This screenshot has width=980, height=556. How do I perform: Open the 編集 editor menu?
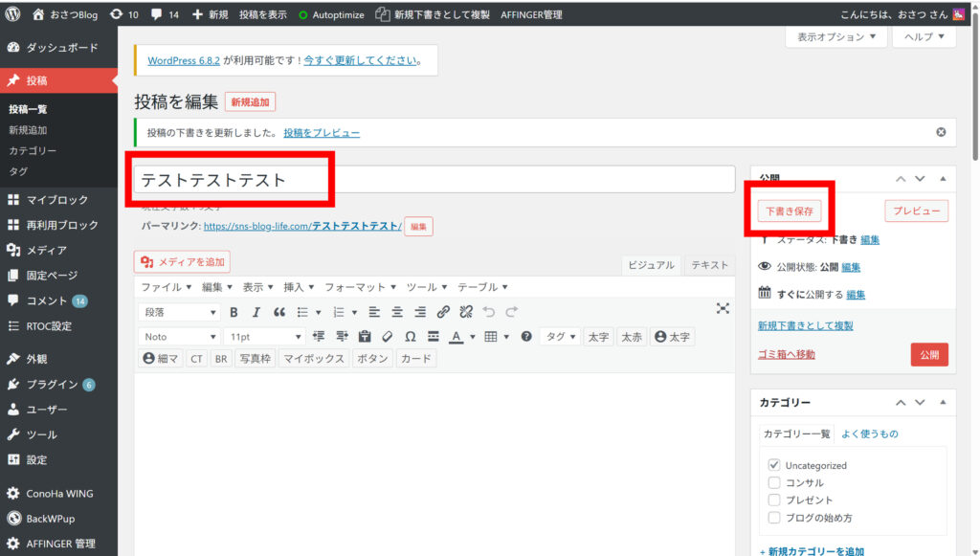point(217,287)
